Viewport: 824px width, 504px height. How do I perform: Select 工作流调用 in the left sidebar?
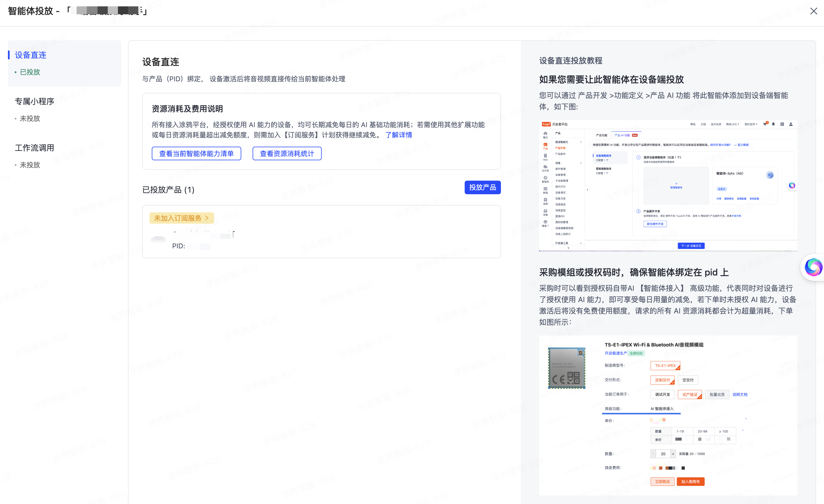click(35, 148)
